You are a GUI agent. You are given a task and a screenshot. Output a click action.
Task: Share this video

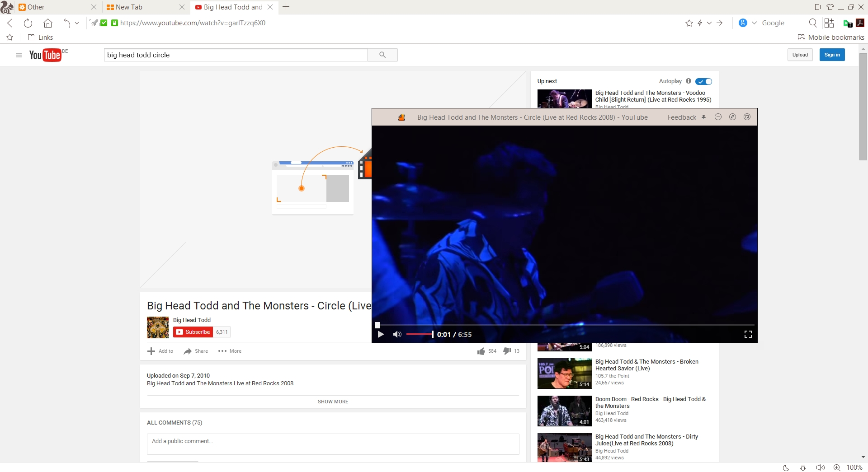tap(196, 351)
